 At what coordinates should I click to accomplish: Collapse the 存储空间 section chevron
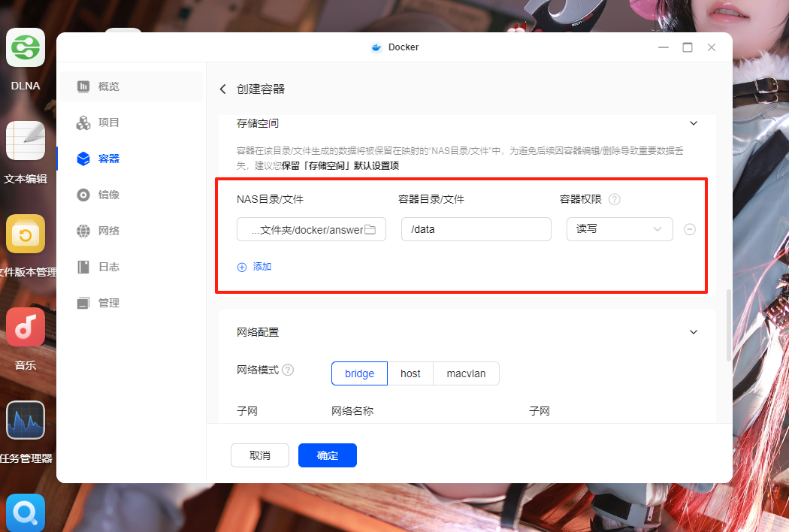694,123
